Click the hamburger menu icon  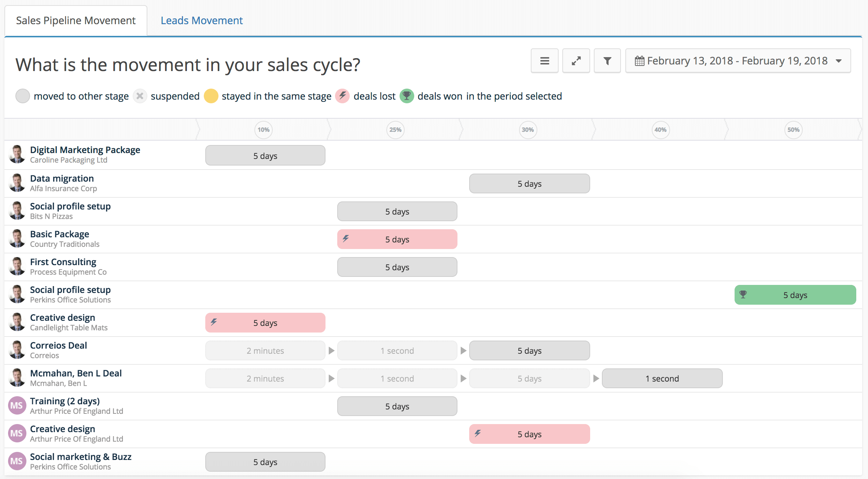pos(544,60)
